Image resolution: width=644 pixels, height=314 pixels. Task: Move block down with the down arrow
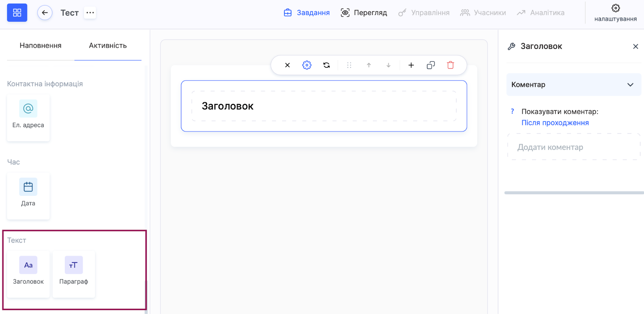pyautogui.click(x=388, y=65)
